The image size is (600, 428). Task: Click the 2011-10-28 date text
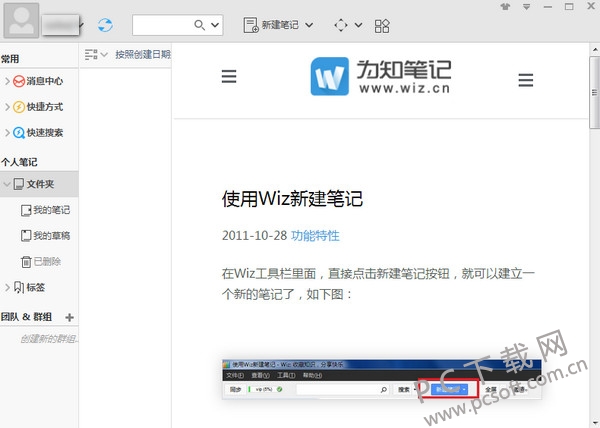point(254,236)
